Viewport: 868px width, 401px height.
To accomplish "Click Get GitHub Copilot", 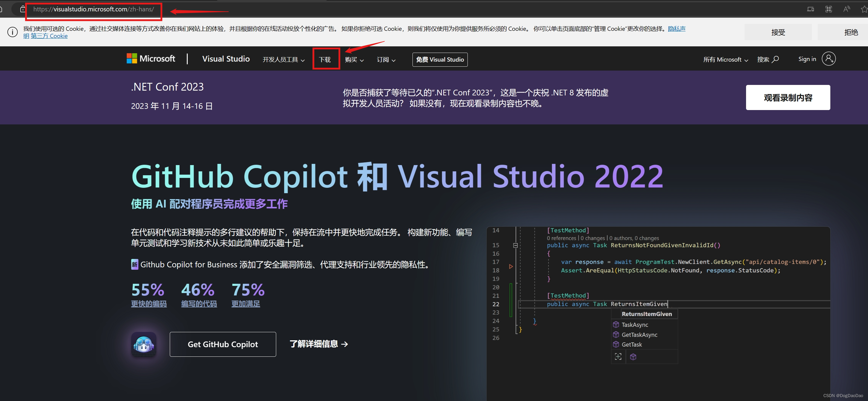I will pyautogui.click(x=222, y=344).
